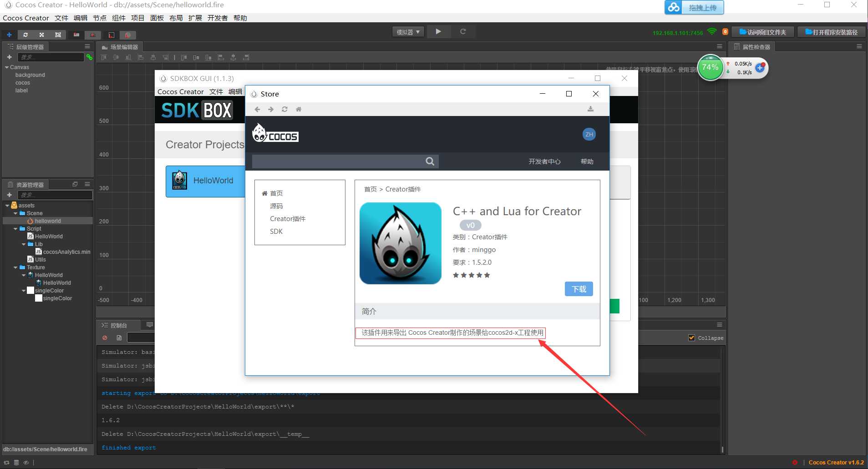Select HelloWorld project in SDKBOX window

[205, 181]
